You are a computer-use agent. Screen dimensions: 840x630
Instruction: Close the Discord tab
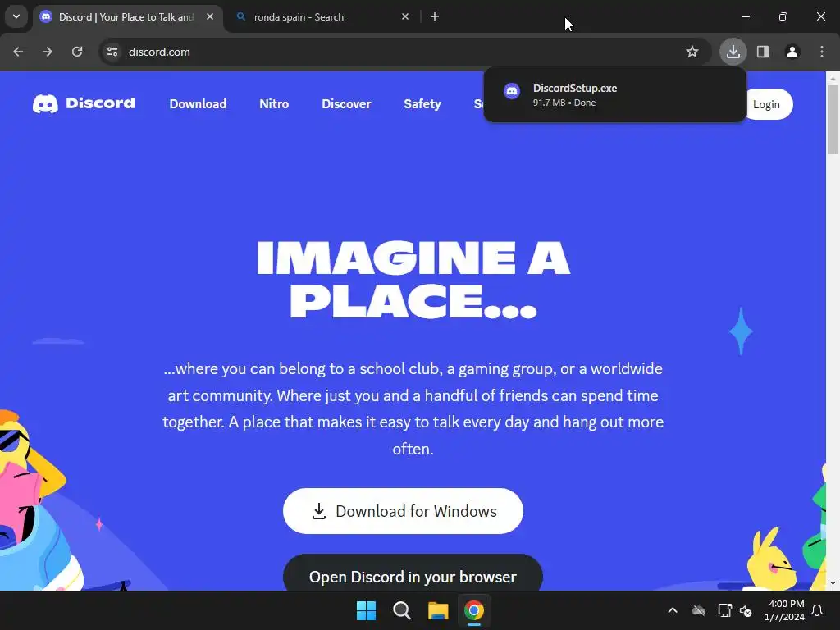pos(210,16)
